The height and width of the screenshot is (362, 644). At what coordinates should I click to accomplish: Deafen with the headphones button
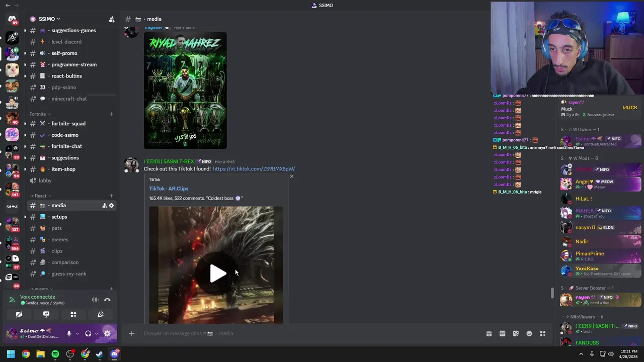point(88,333)
